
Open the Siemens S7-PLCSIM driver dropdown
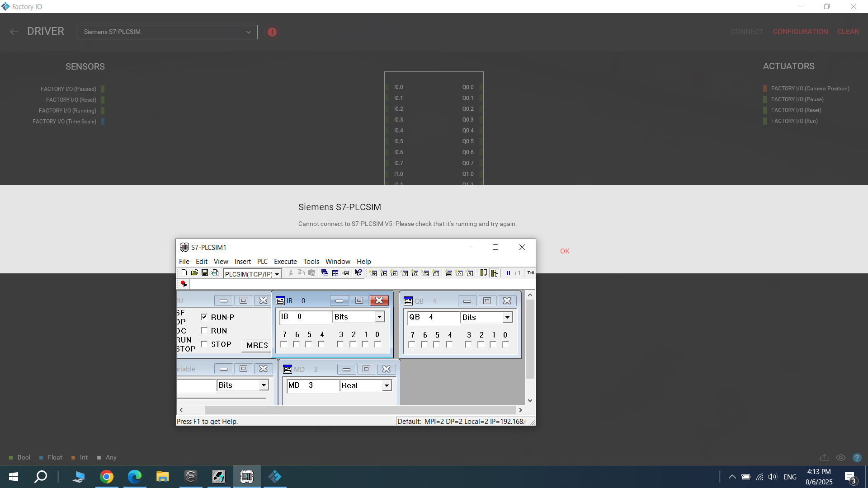(167, 32)
